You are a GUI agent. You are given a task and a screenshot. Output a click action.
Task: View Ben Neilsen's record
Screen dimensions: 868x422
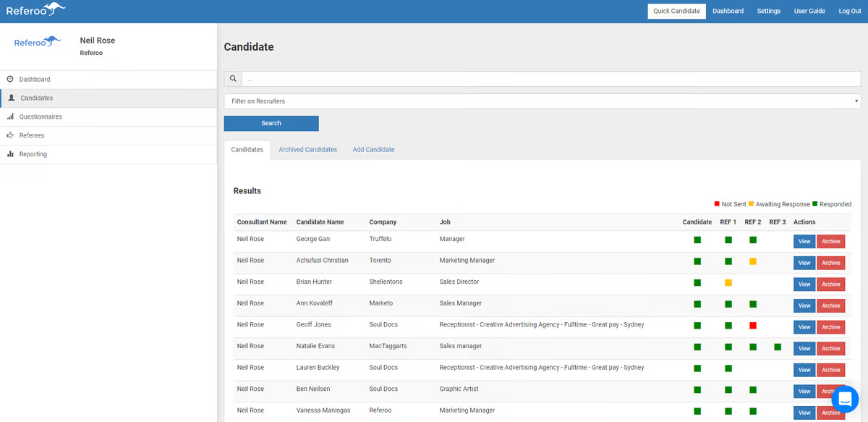point(804,392)
